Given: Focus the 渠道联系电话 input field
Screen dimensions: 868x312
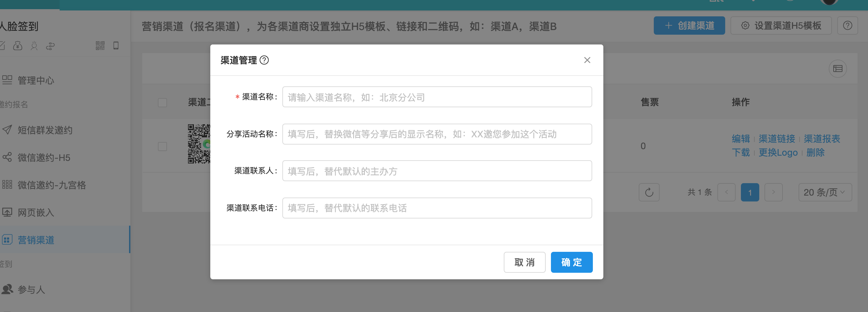Looking at the screenshot, I should point(437,208).
